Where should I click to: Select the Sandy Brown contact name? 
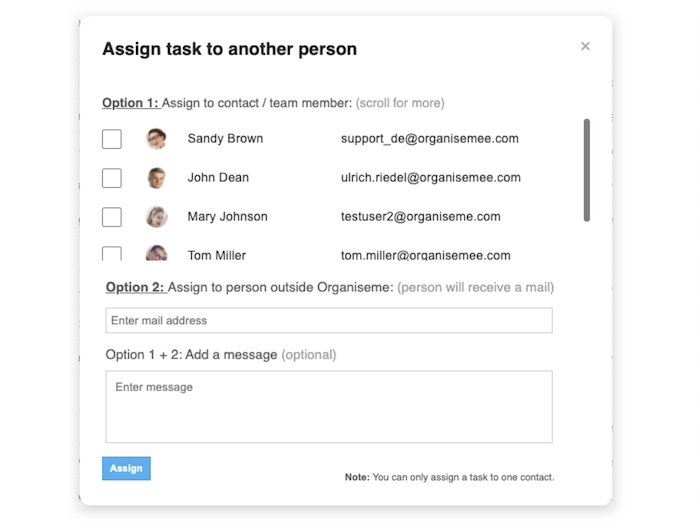pyautogui.click(x=225, y=139)
